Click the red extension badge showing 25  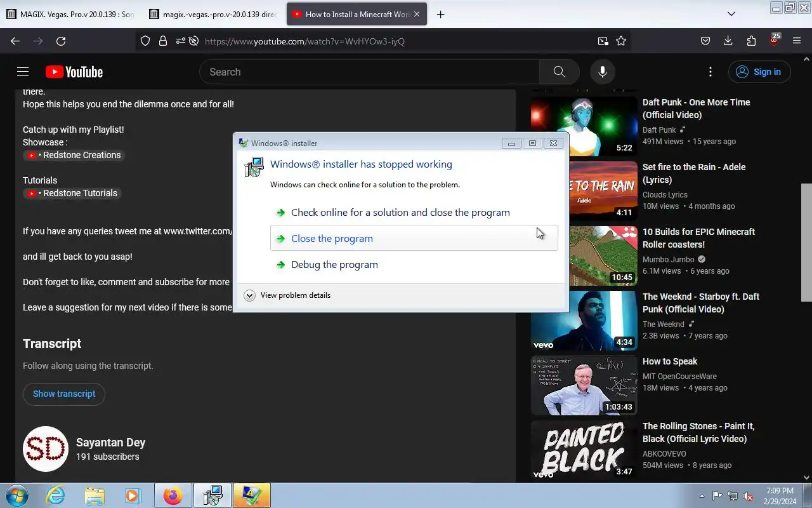(774, 40)
